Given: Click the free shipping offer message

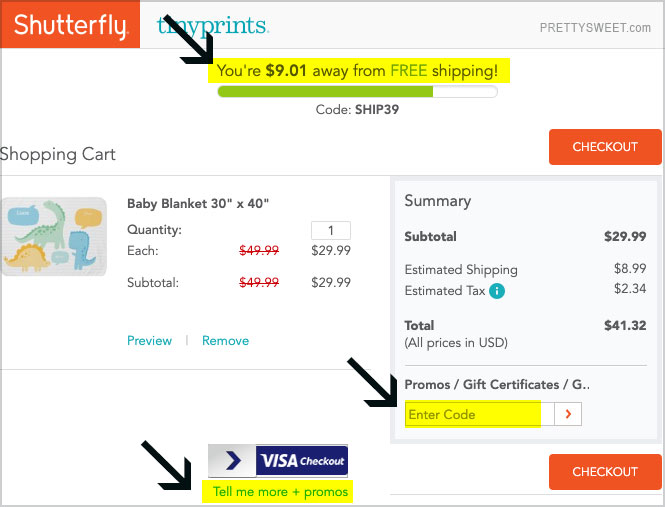Looking at the screenshot, I should pos(358,70).
